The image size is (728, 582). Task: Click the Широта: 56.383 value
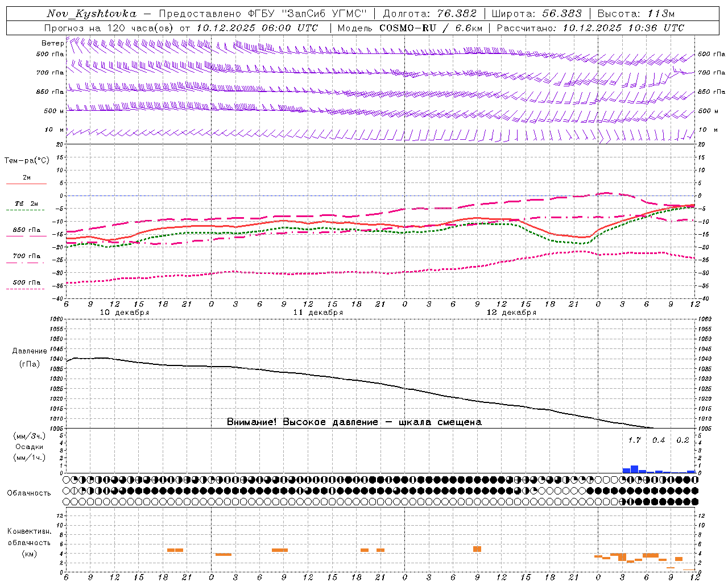click(x=537, y=14)
